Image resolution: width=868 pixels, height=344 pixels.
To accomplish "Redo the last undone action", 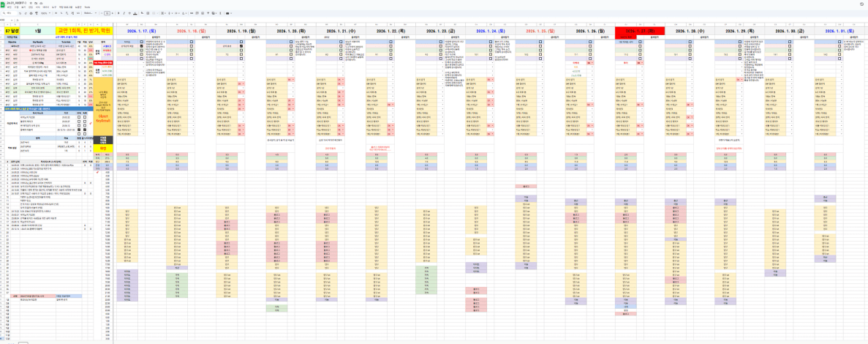I will 26,13.
